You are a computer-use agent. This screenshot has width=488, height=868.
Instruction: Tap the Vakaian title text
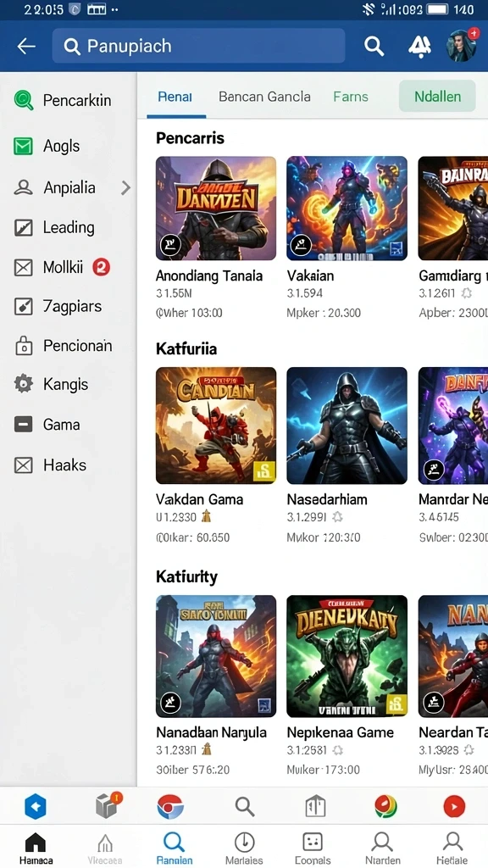310,275
